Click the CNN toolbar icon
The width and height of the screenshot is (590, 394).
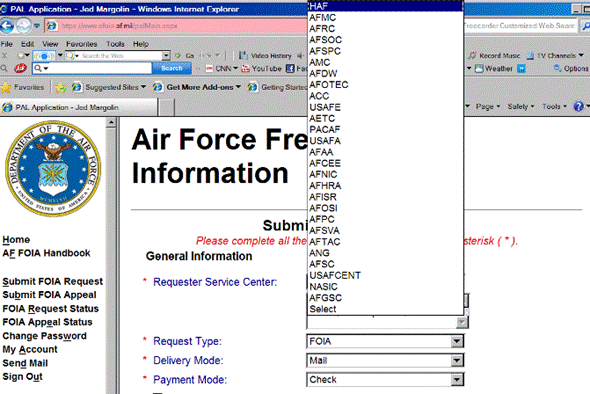point(209,68)
